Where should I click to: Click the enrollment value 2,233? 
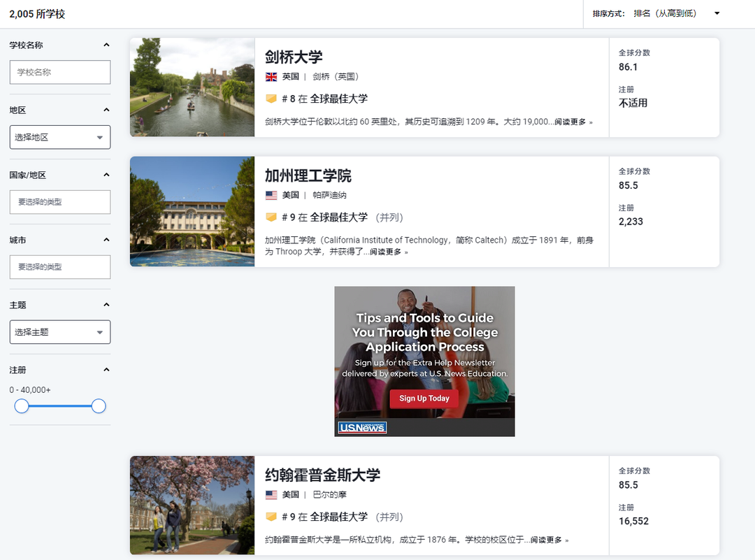point(631,222)
